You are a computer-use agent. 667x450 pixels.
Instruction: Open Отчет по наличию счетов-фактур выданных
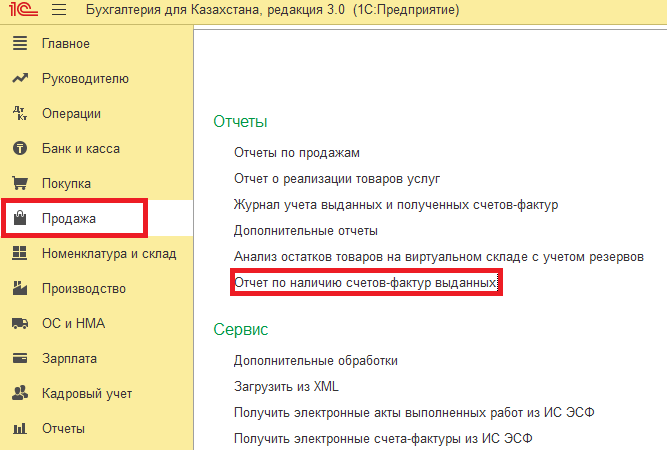point(365,284)
